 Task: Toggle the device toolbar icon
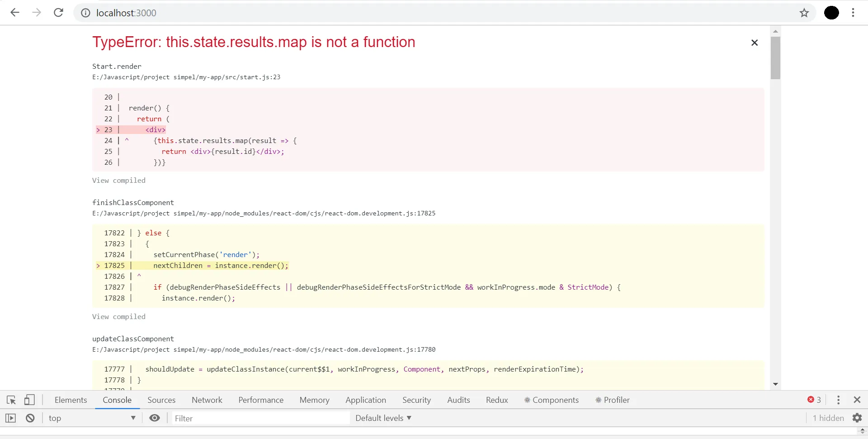pyautogui.click(x=29, y=400)
